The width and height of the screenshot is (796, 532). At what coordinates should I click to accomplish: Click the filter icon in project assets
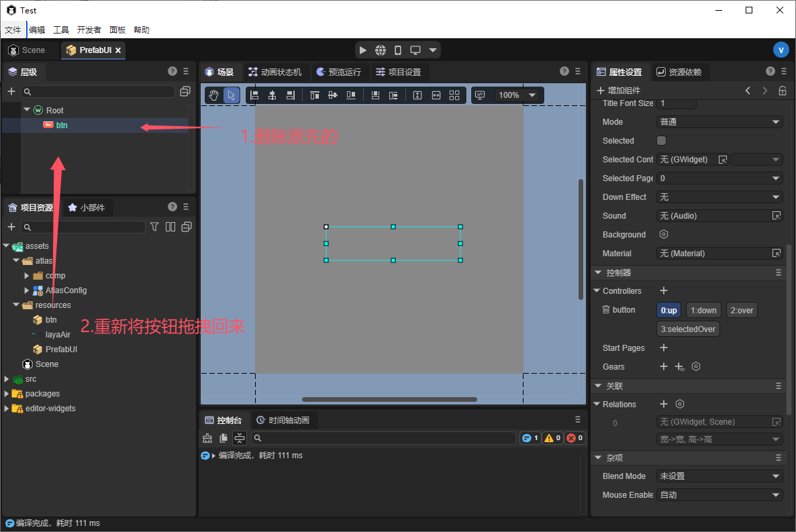coord(154,227)
